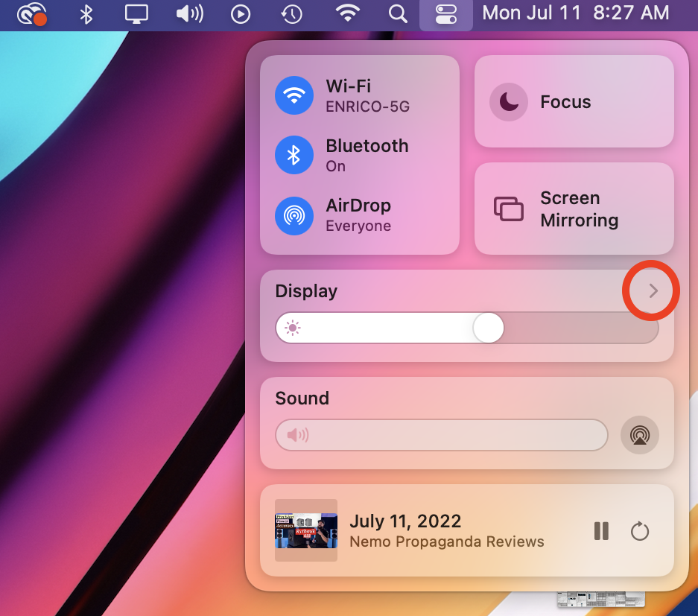Click the Display brightness slider knob
Image resolution: width=698 pixels, height=616 pixels.
(489, 328)
